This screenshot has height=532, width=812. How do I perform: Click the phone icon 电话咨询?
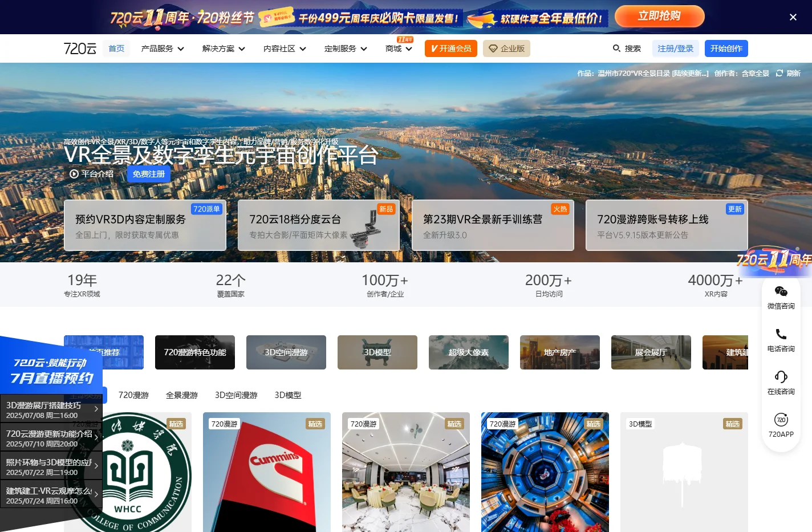coord(781,334)
